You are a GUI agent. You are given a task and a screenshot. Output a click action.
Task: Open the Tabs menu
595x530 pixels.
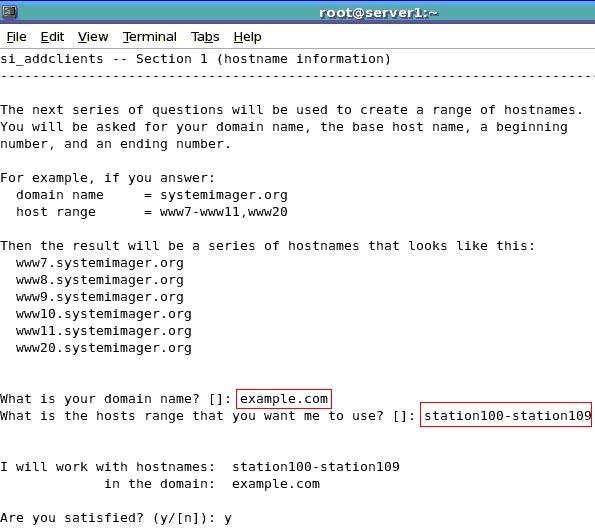[205, 37]
